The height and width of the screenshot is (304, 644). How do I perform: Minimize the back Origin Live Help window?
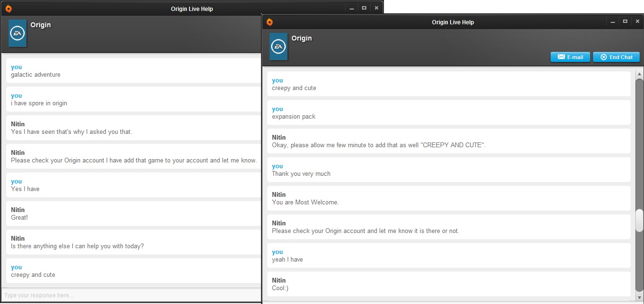pos(352,9)
